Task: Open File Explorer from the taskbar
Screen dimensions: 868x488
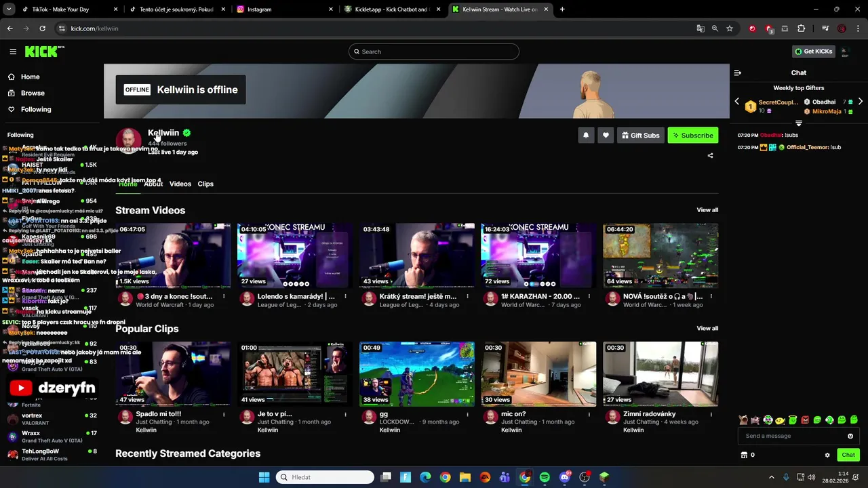Action: coord(465,477)
